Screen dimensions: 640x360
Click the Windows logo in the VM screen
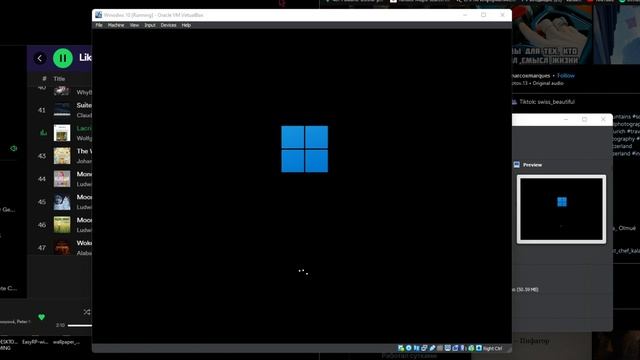[304, 149]
